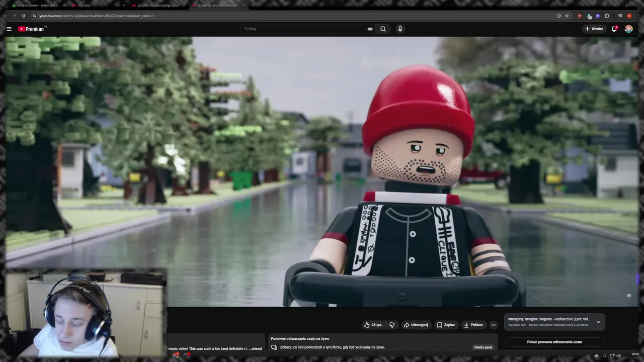This screenshot has height=362, width=644.
Task: Open the Chrome profile K avatar
Action: pyautogui.click(x=629, y=16)
